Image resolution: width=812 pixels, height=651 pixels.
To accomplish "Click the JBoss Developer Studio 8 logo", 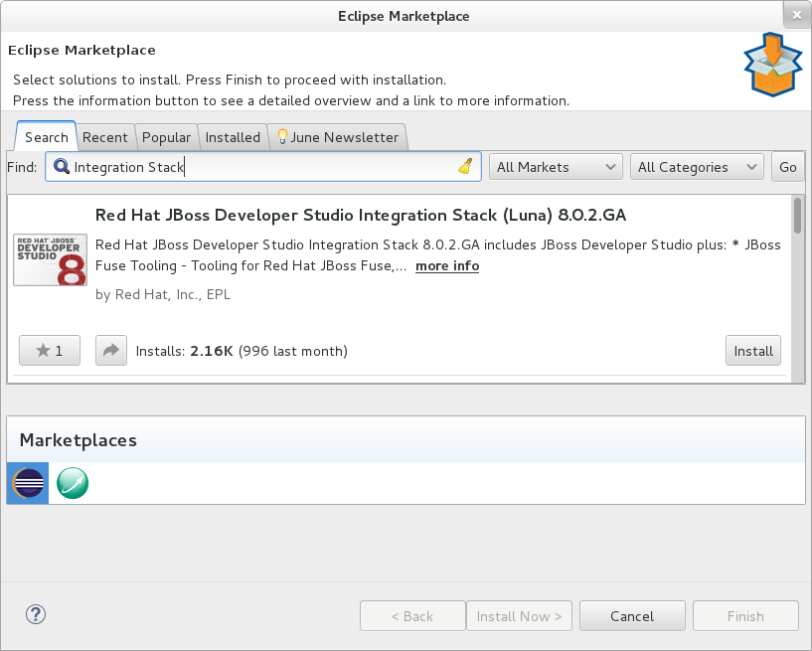I will tap(50, 260).
